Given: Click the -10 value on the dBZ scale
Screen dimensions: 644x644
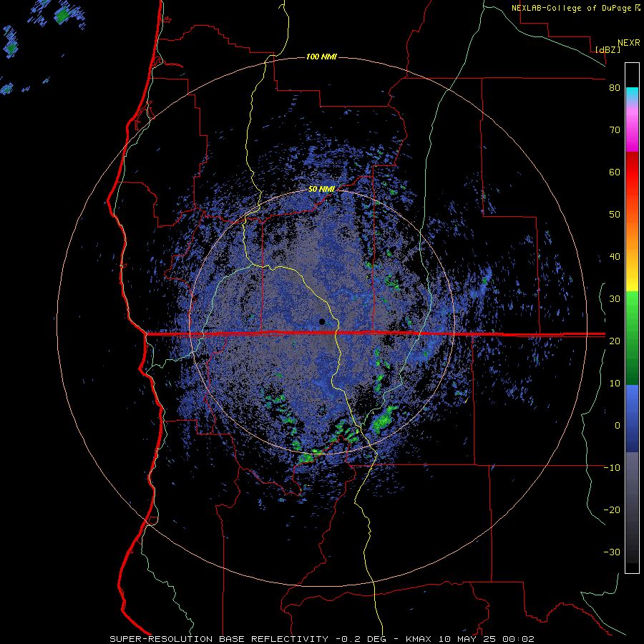Looking at the screenshot, I should [612, 467].
